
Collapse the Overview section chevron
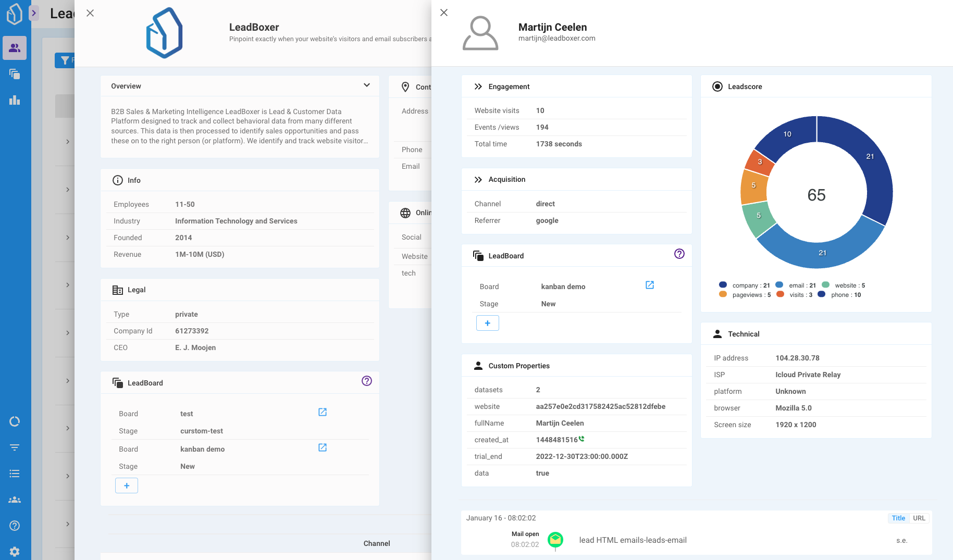point(366,85)
